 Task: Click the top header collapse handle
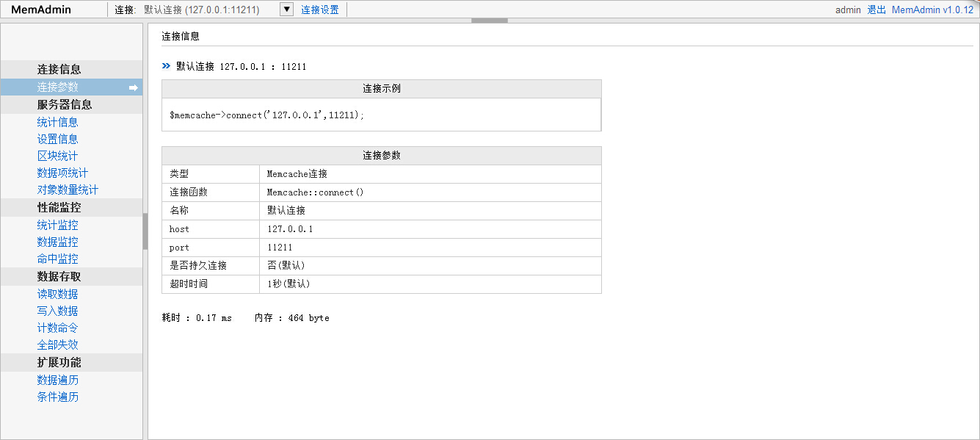[490, 21]
